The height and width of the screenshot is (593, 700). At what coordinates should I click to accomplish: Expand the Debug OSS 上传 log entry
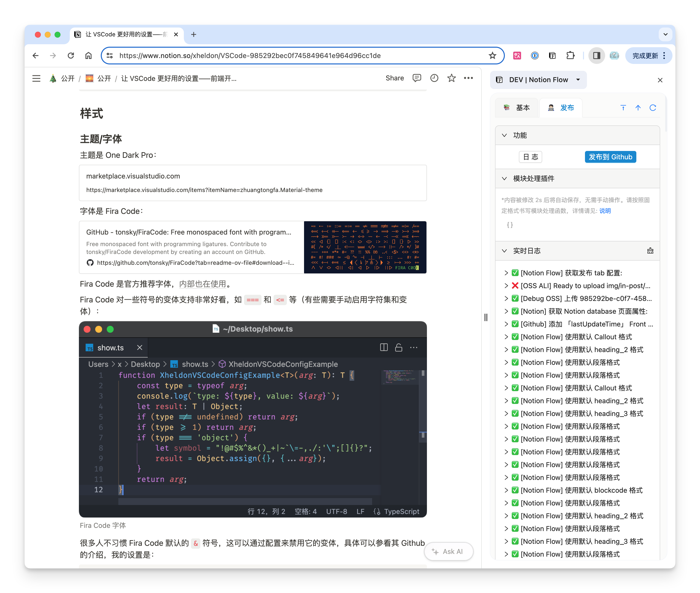(x=506, y=298)
